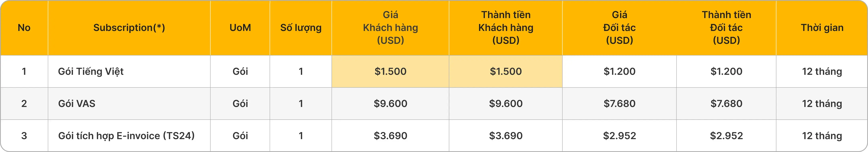
Task: Click row number 3 in the No column
Action: pyautogui.click(x=24, y=136)
